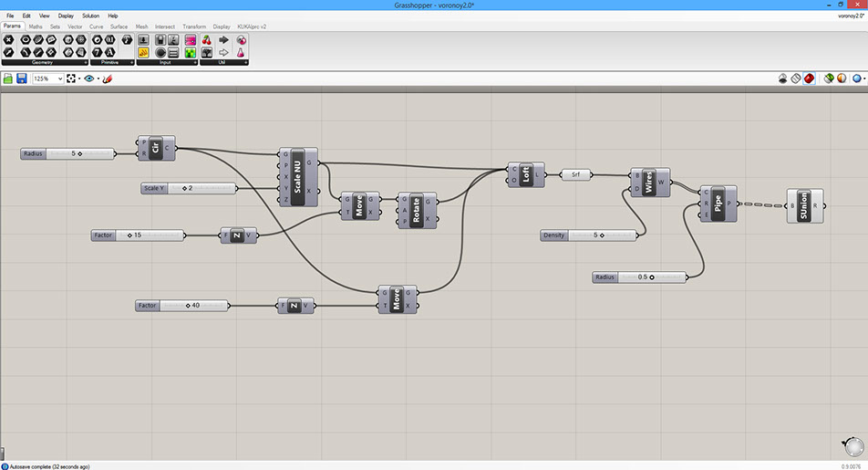
Task: Enable red shaded preview mode
Action: tap(809, 78)
